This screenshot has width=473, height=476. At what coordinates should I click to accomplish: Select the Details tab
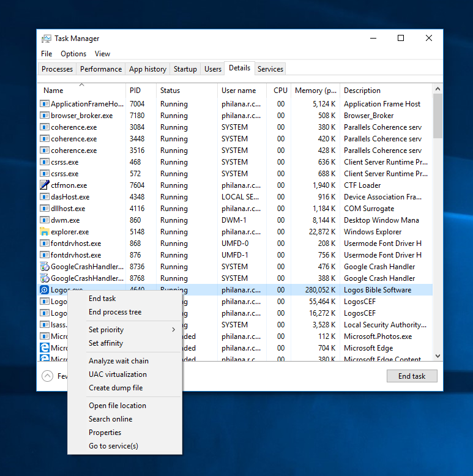coord(239,68)
